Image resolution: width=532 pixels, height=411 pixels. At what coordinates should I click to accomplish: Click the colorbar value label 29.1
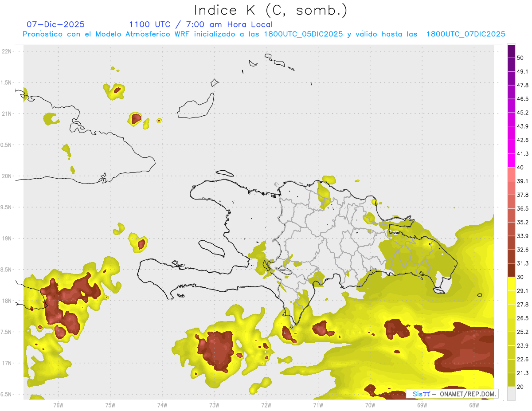(x=522, y=291)
